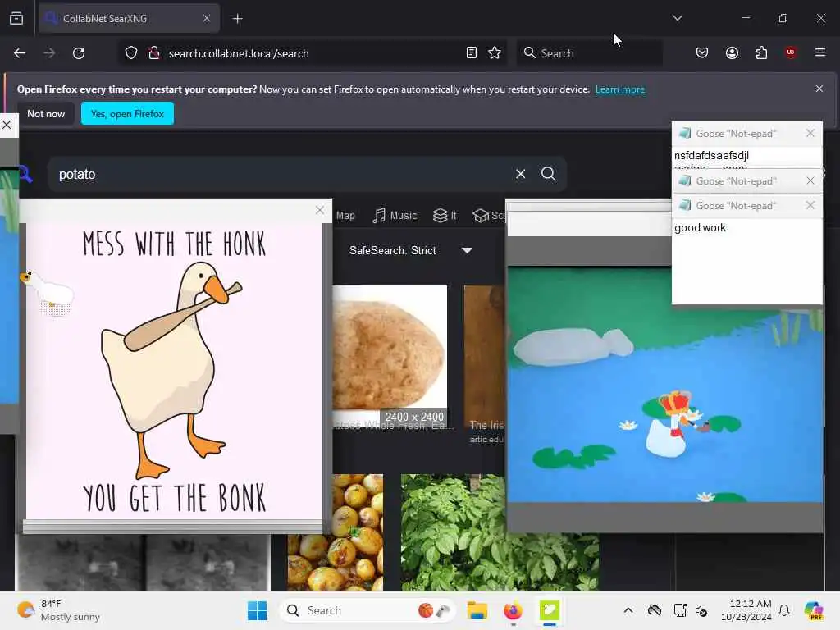Reload the current page

[x=79, y=53]
